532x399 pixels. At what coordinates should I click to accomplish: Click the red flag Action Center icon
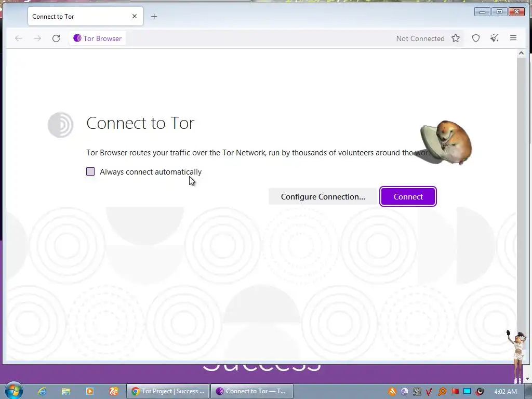(455, 392)
